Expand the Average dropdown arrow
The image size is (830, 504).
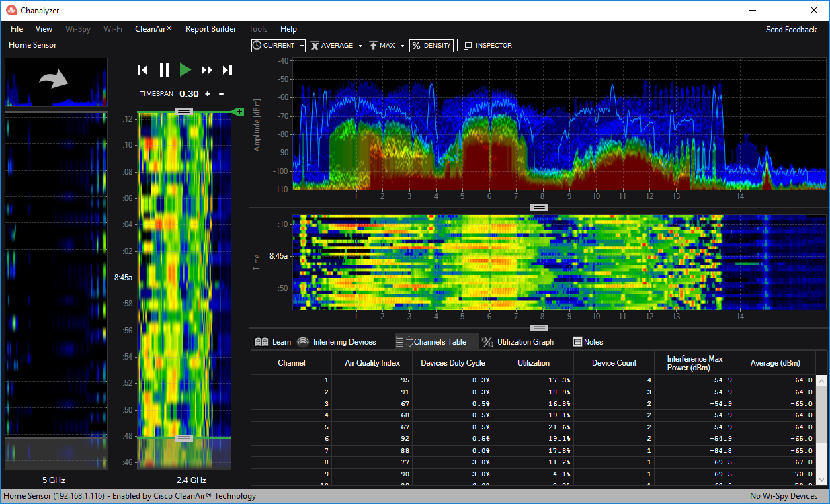pyautogui.click(x=360, y=46)
